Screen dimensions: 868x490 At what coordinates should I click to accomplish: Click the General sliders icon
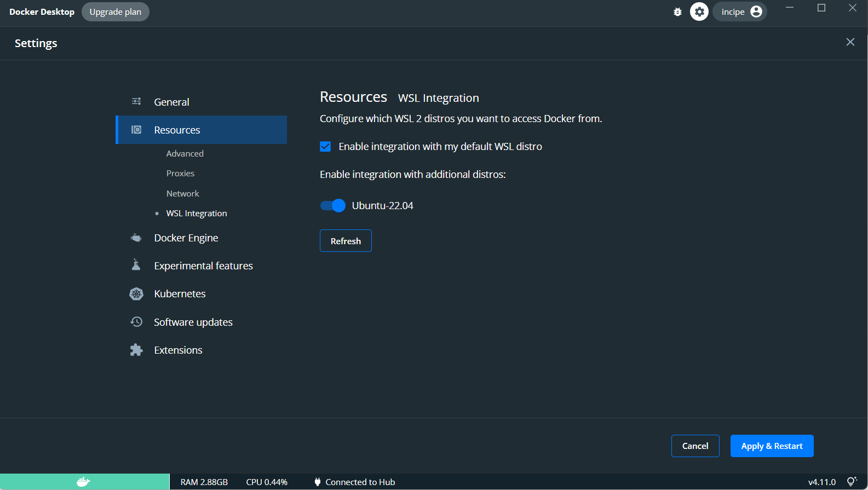coord(136,101)
